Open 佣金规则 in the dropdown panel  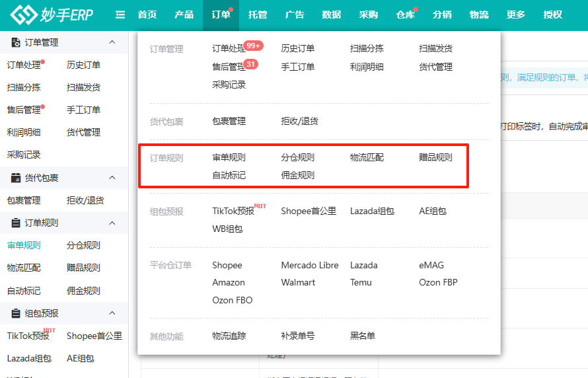point(298,175)
